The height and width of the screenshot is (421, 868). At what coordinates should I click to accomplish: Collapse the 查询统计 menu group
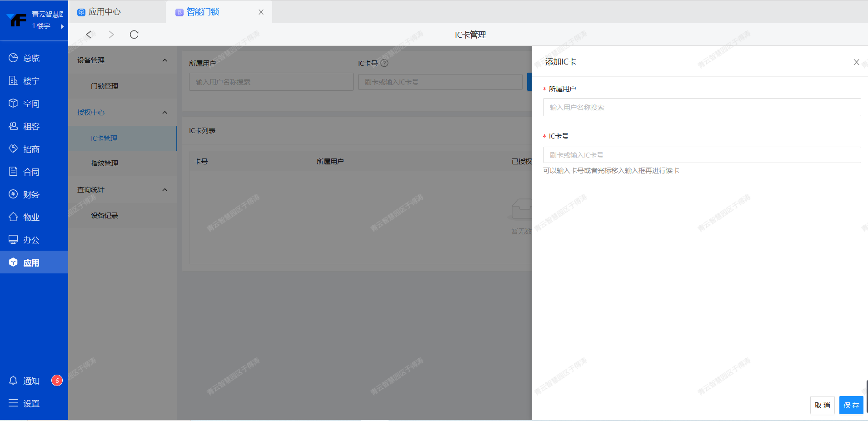coord(165,189)
